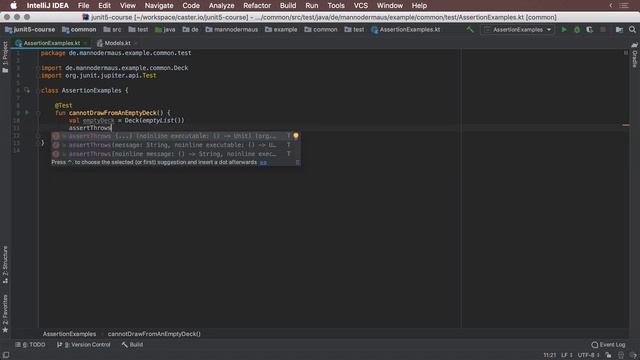Screen dimensions: 640x360
Task: Select assertThrows(message: String...) suggestion
Action: tap(176, 145)
